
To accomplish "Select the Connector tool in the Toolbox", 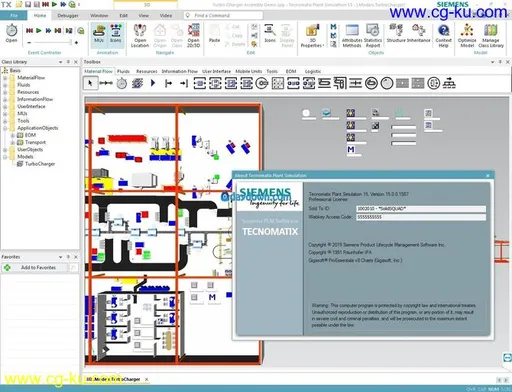I will point(106,83).
